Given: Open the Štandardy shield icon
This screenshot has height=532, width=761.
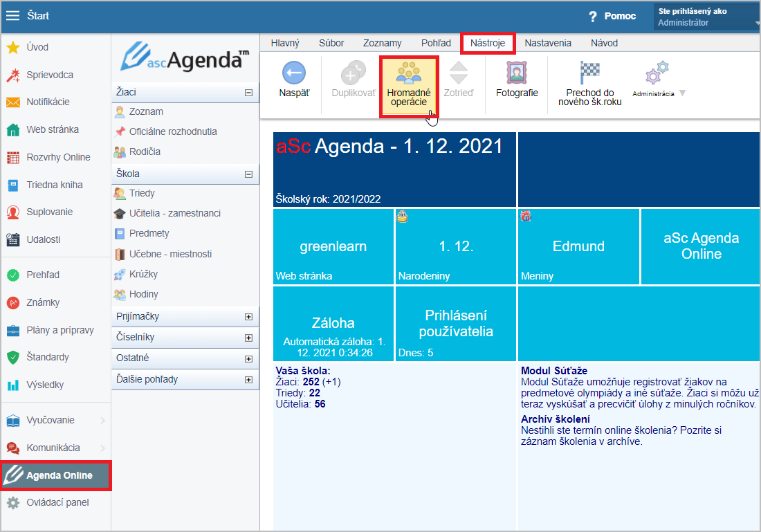Looking at the screenshot, I should tap(13, 357).
